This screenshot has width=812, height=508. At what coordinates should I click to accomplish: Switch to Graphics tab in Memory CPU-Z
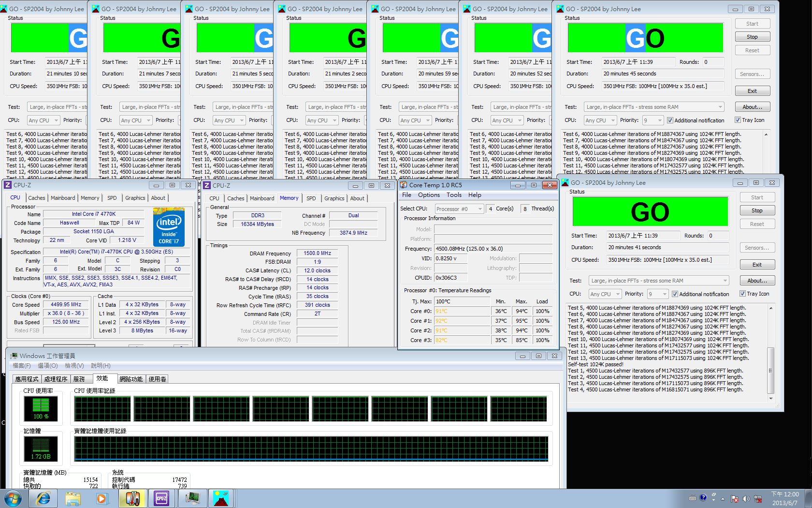click(334, 198)
